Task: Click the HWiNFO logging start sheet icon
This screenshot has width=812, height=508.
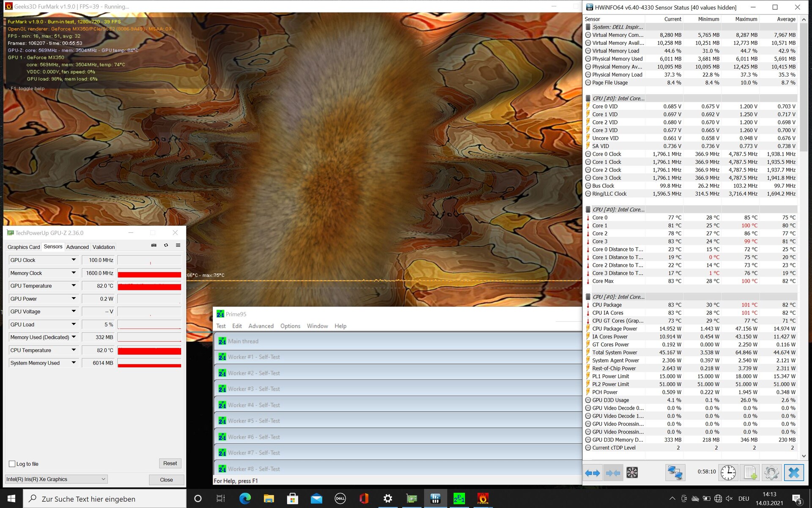Action: [750, 472]
